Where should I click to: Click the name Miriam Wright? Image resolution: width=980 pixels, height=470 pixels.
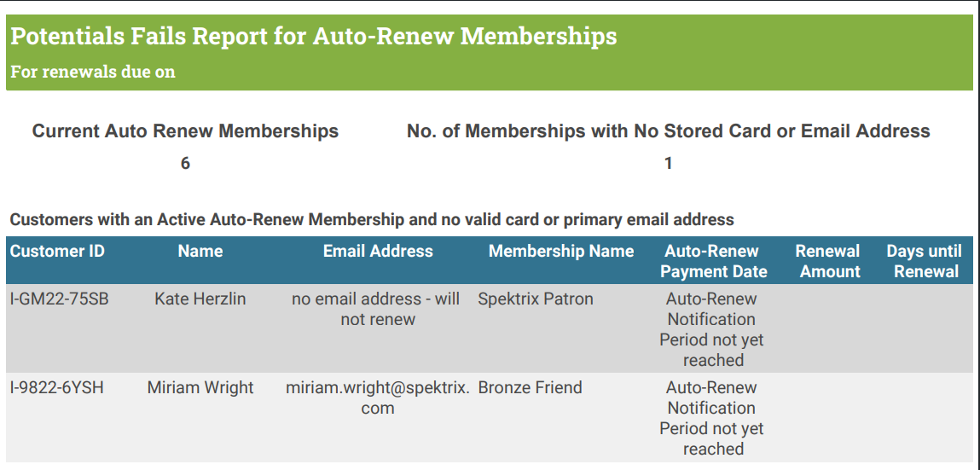pyautogui.click(x=200, y=388)
